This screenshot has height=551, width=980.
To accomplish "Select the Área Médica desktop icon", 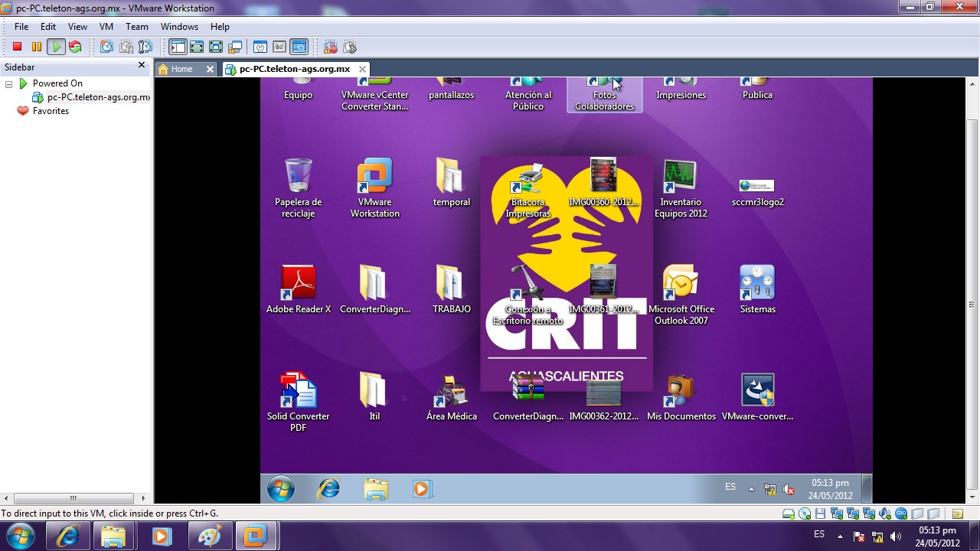I will coord(451,396).
